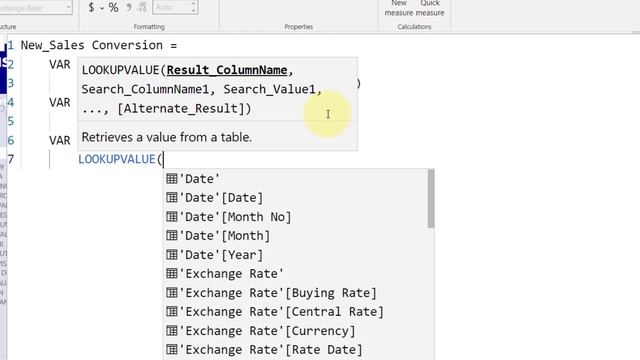Click line number 3 in editor
640x360 pixels.
coord(11,83)
